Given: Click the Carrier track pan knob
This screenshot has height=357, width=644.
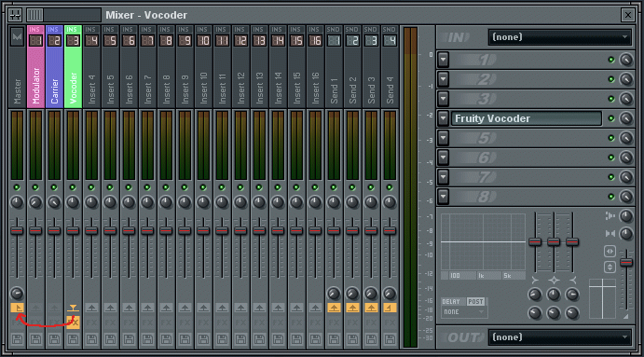Looking at the screenshot, I should (54, 202).
